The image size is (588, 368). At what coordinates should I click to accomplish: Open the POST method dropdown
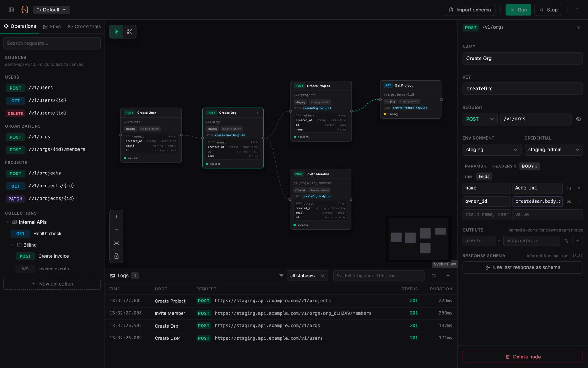(480, 119)
